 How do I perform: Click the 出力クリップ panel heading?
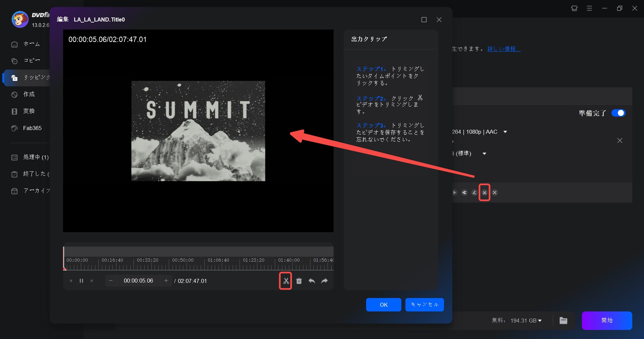pos(369,39)
